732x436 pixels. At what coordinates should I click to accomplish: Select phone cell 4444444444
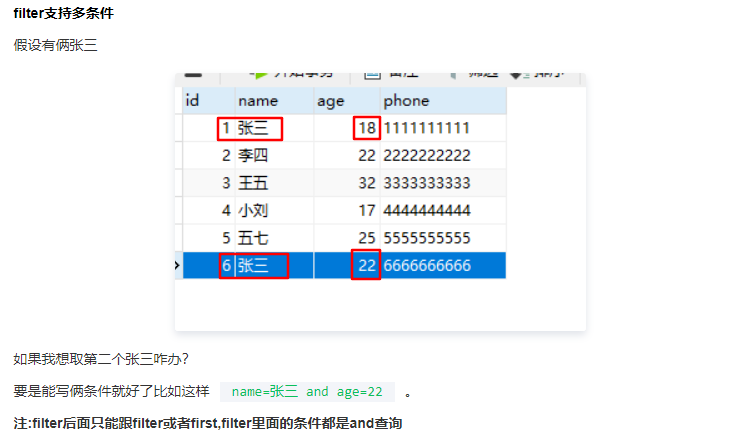click(443, 211)
